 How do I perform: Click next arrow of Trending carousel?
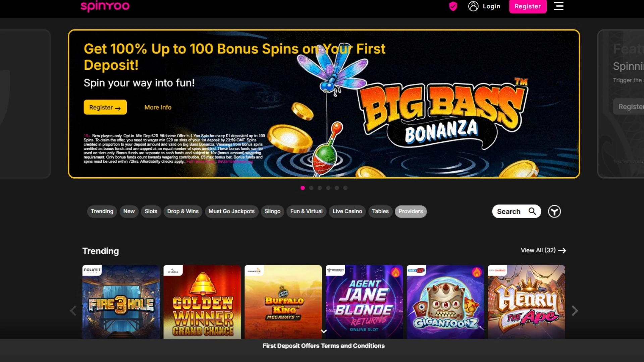[x=575, y=311]
